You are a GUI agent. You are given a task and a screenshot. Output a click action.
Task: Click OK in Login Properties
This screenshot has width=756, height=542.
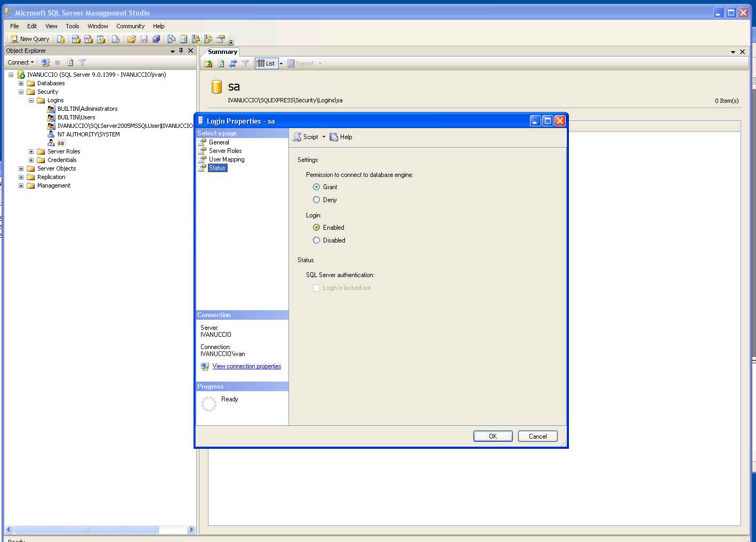click(x=493, y=436)
